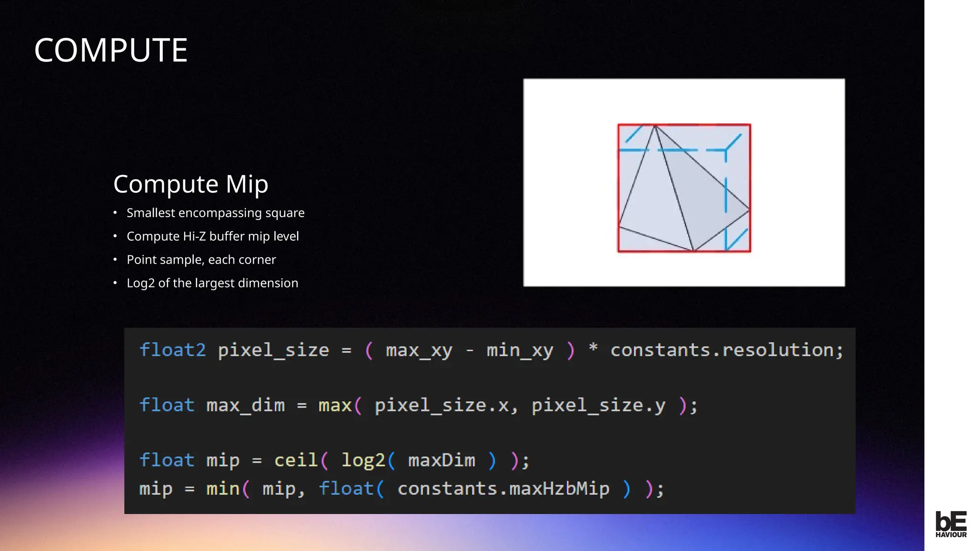
Task: Click the COMPUTE slide title
Action: coord(111,50)
